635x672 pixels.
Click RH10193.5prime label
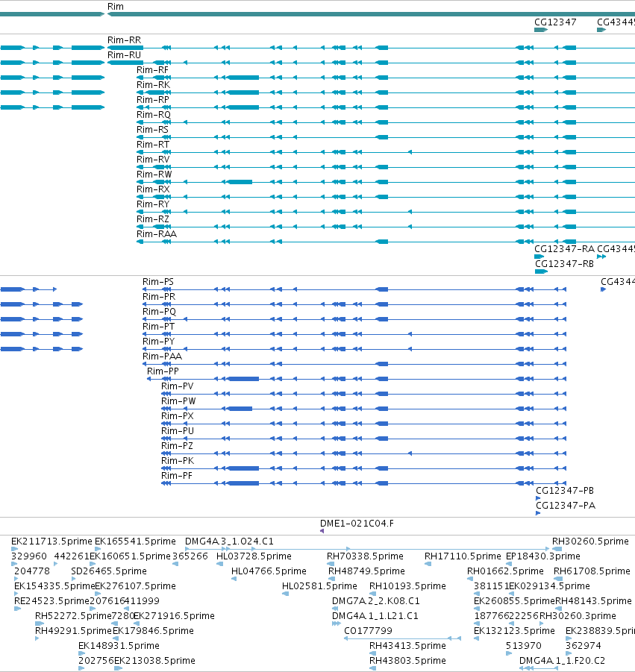[407, 586]
